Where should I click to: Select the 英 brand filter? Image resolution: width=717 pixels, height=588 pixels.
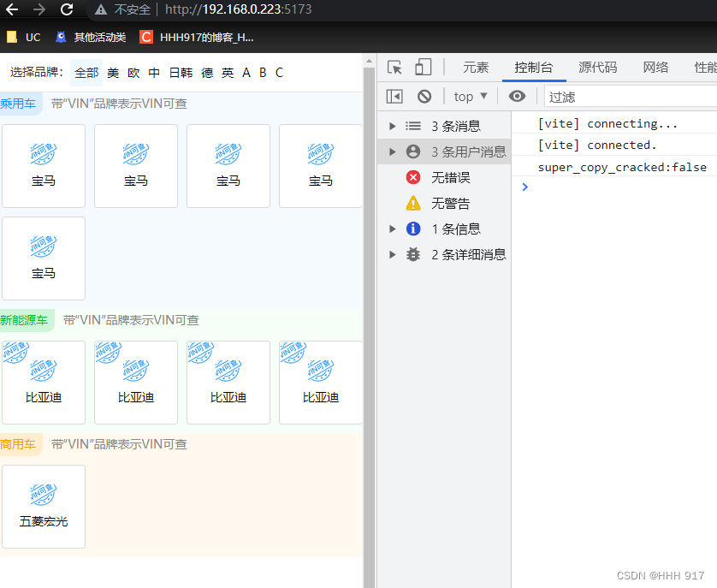[x=228, y=73]
